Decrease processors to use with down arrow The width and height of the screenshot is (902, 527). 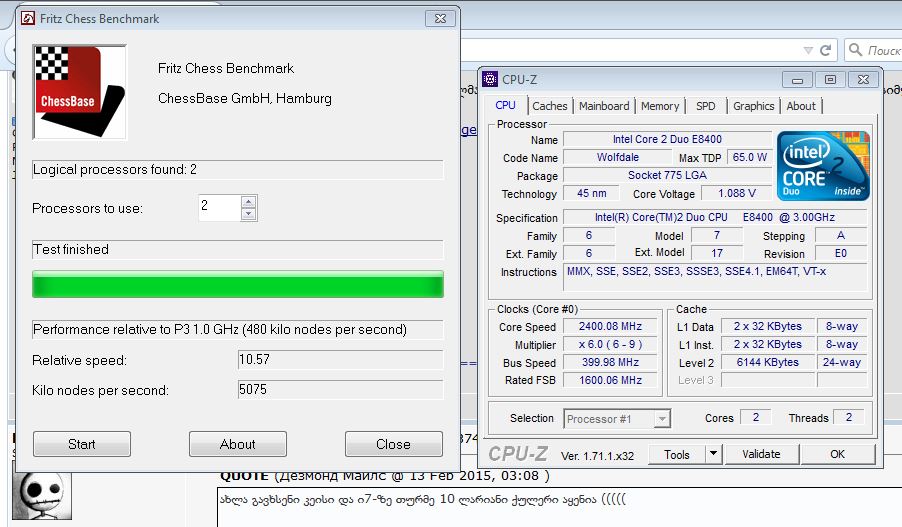(249, 214)
